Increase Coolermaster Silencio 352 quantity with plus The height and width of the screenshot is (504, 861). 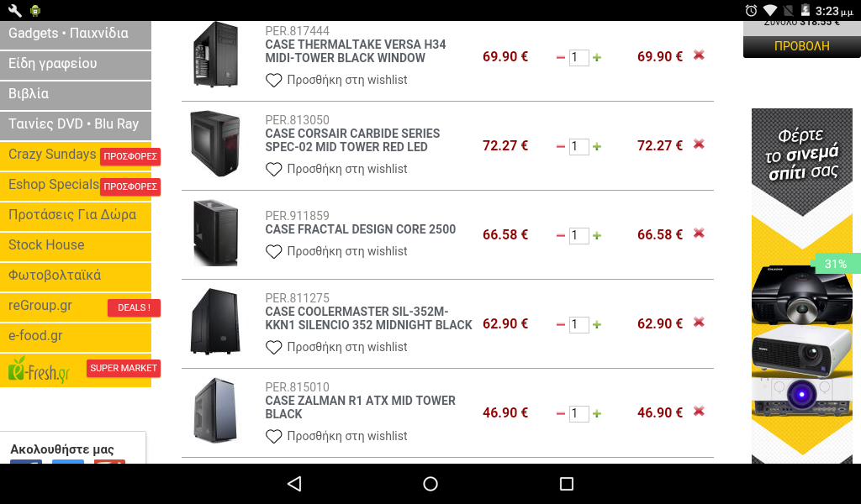point(597,325)
